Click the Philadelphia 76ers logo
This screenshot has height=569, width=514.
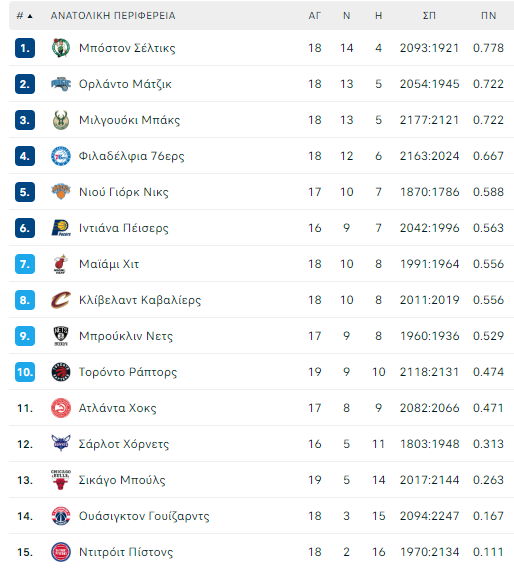[x=61, y=156]
